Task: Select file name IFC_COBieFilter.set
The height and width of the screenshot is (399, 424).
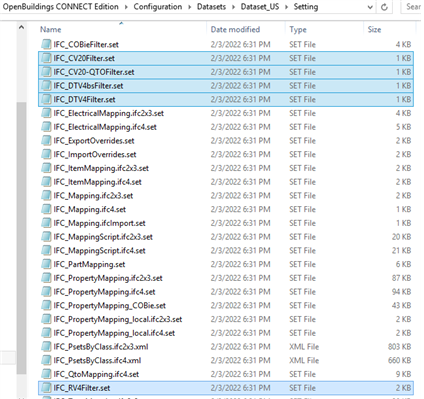Action: (86, 44)
